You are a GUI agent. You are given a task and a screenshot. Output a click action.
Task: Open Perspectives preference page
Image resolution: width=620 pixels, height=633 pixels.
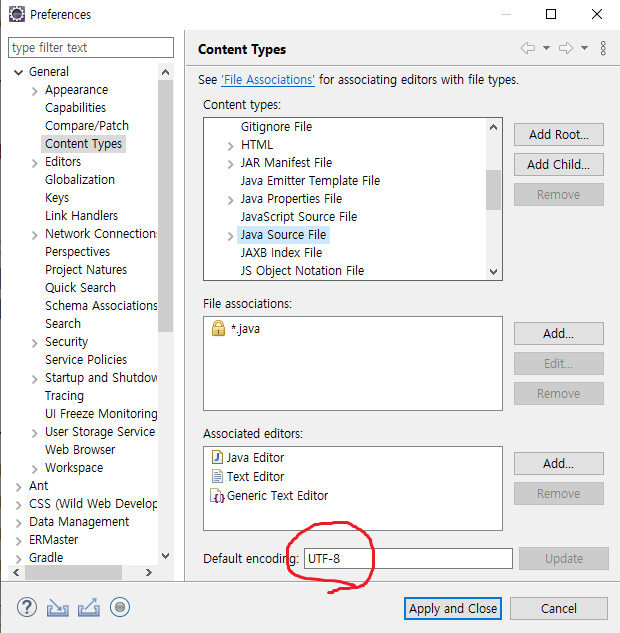78,252
